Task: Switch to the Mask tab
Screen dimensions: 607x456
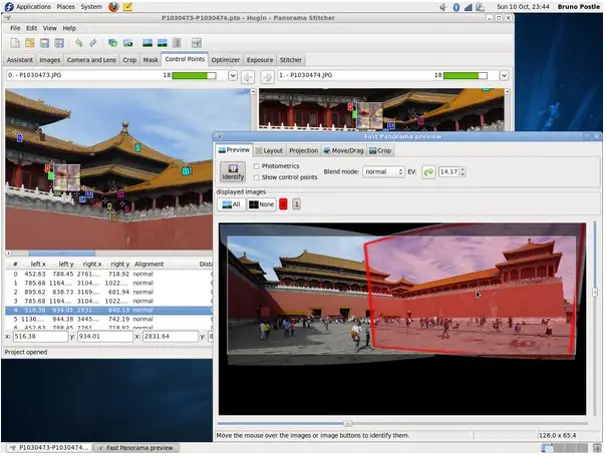Action: 151,60
